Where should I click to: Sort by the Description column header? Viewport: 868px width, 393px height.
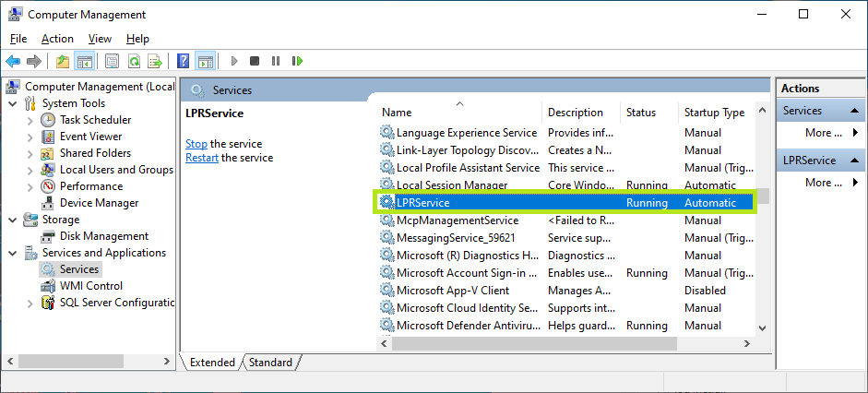coord(581,113)
